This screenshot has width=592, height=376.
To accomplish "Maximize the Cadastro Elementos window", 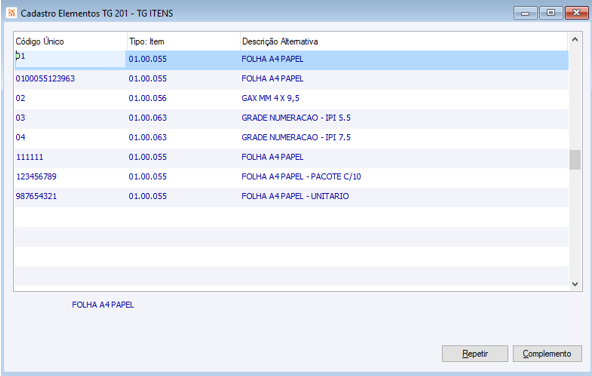I will pyautogui.click(x=551, y=13).
